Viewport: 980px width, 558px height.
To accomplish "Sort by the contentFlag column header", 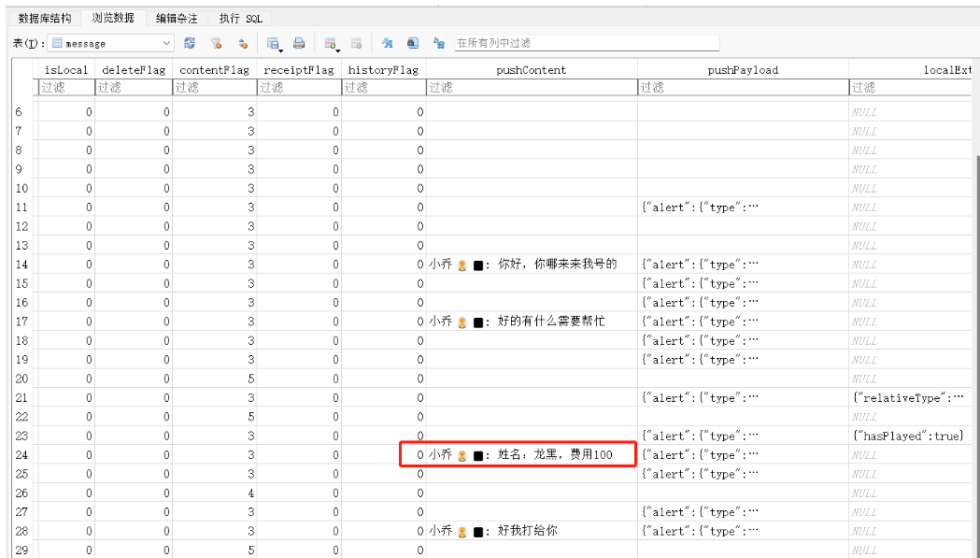I will click(214, 69).
